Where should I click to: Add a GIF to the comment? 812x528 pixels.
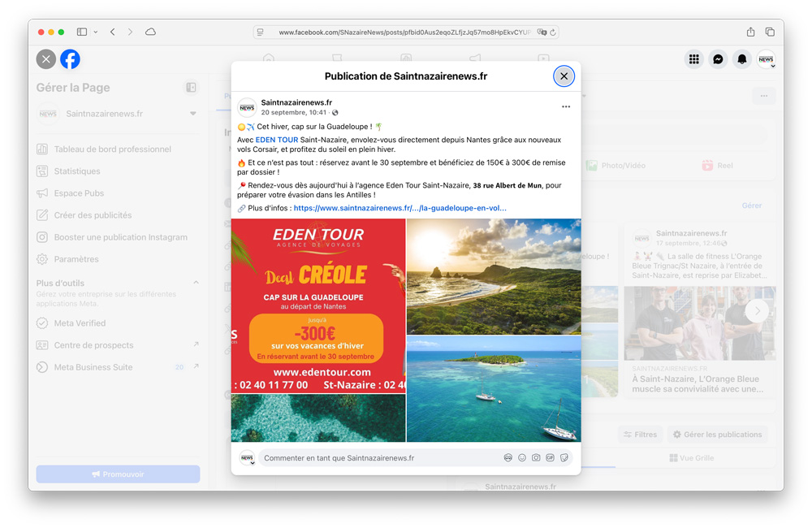550,458
